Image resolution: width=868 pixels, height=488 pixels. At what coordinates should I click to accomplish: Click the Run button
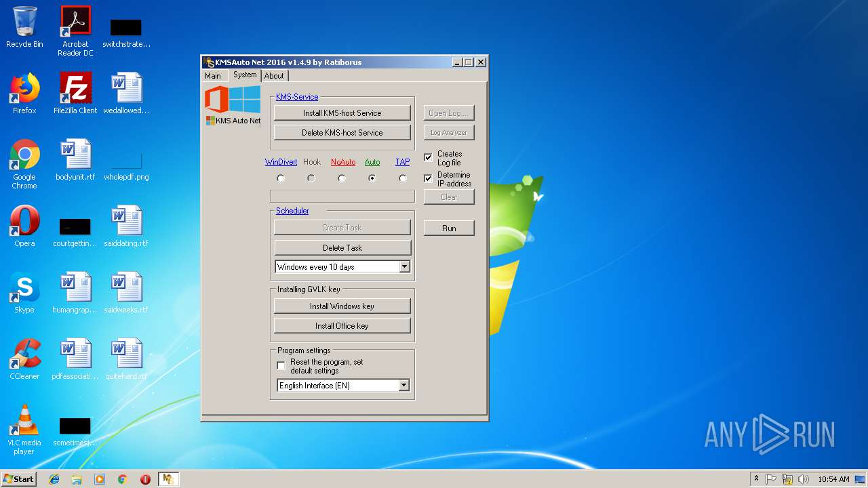[449, 228]
